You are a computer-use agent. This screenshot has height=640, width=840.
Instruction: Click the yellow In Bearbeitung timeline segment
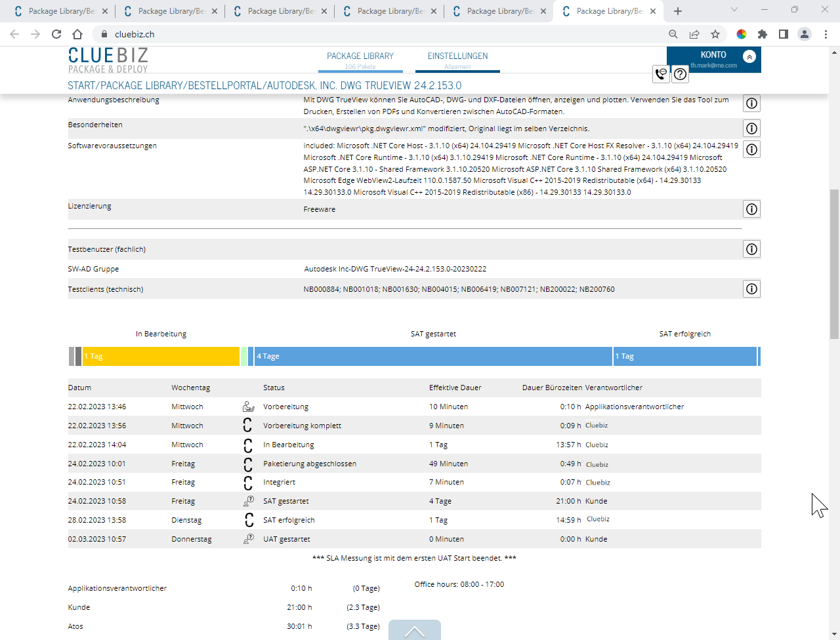point(161,356)
